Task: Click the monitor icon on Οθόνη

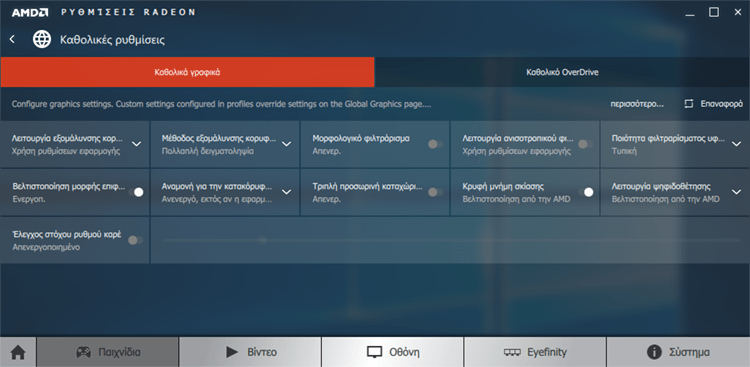Action: 375,353
